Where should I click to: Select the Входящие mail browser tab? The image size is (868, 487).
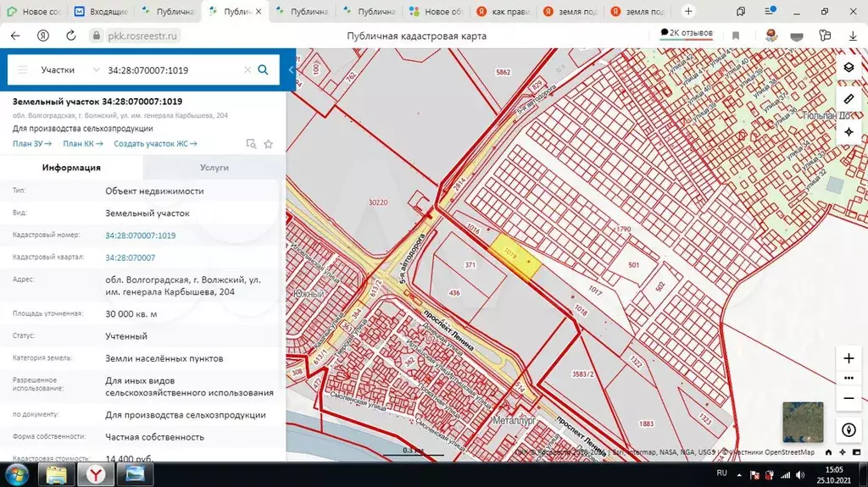tap(101, 11)
